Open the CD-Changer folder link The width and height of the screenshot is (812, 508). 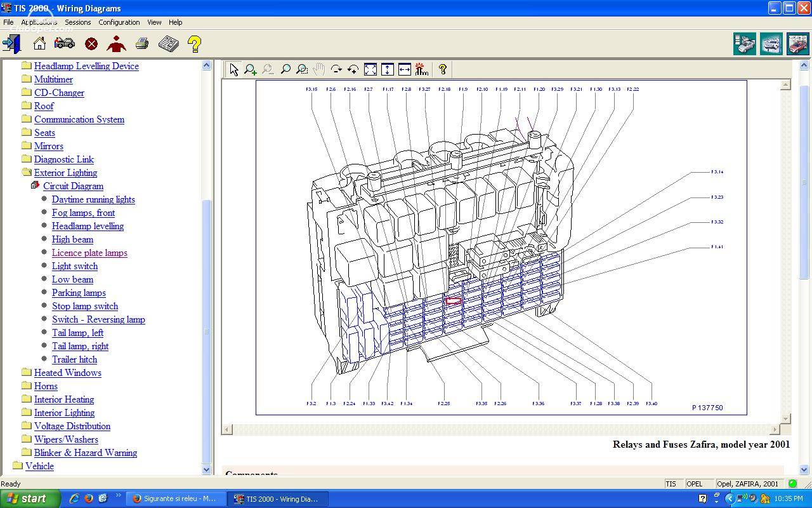coord(59,93)
